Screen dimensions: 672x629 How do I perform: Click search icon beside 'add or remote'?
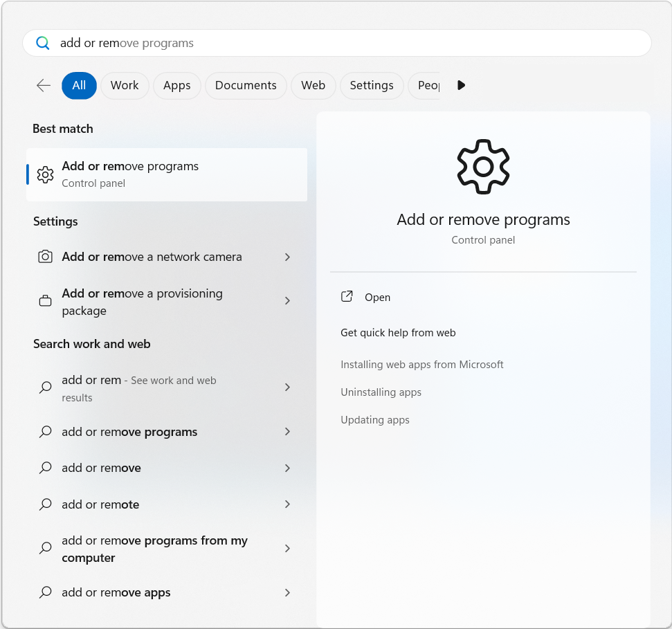(45, 504)
